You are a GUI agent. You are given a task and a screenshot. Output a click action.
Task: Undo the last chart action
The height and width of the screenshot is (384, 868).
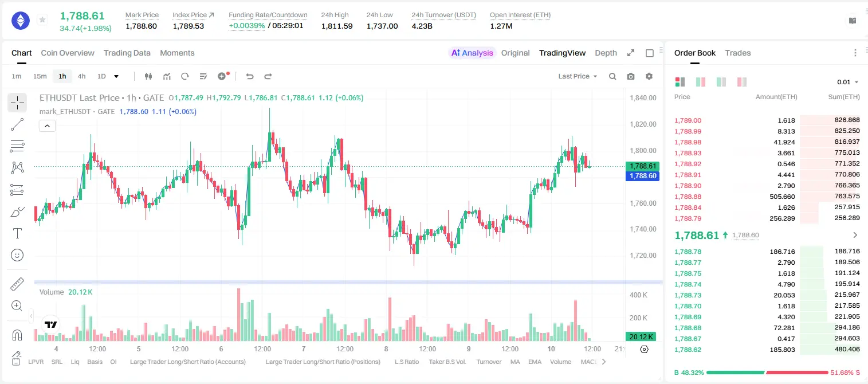[x=250, y=76]
